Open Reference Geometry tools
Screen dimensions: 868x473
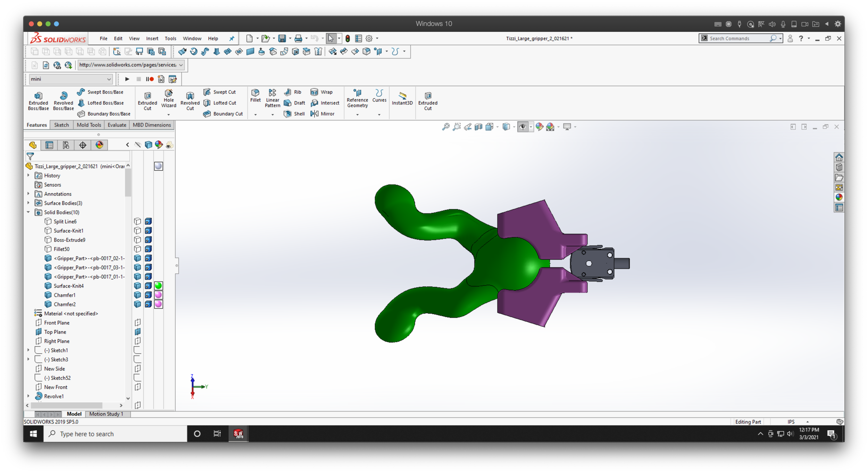(357, 99)
